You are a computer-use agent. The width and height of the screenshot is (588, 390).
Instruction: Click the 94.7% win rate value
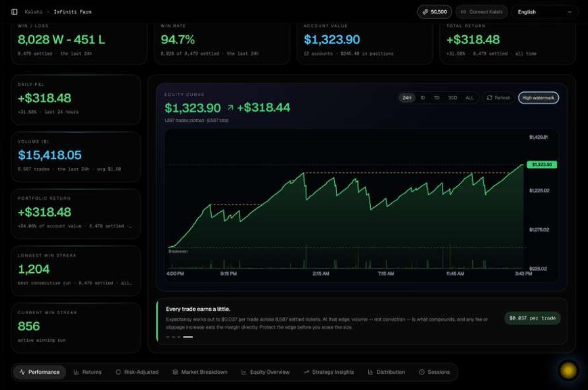click(178, 40)
